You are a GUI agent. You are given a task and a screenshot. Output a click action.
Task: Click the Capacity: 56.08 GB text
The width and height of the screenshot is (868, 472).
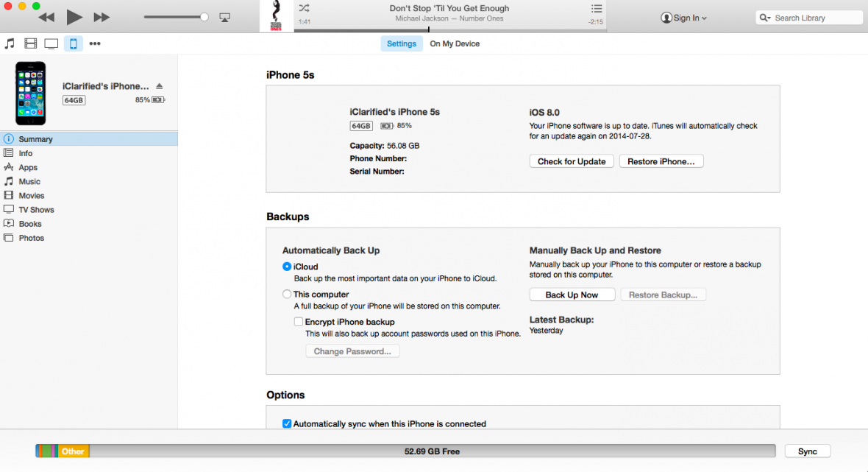tap(385, 146)
